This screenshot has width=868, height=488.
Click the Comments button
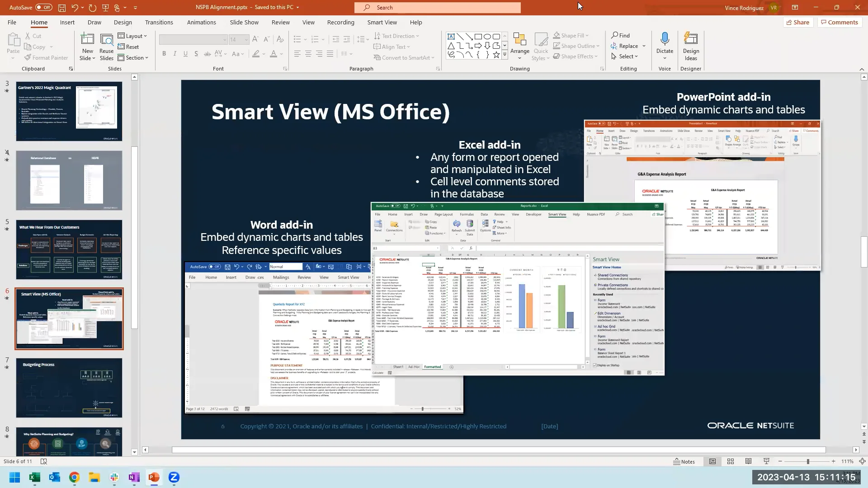839,22
